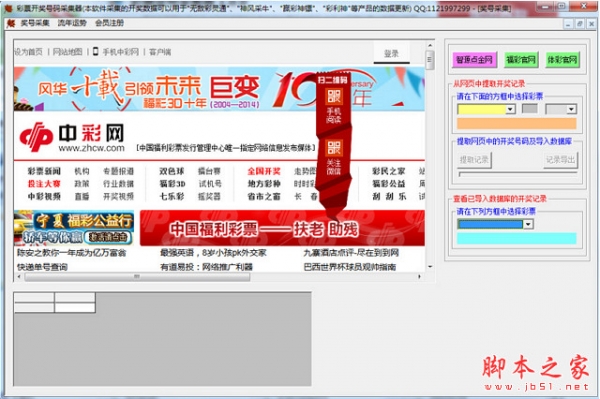Open the 奖号采集 menu
Screen dimensions: 600x399
[35, 23]
